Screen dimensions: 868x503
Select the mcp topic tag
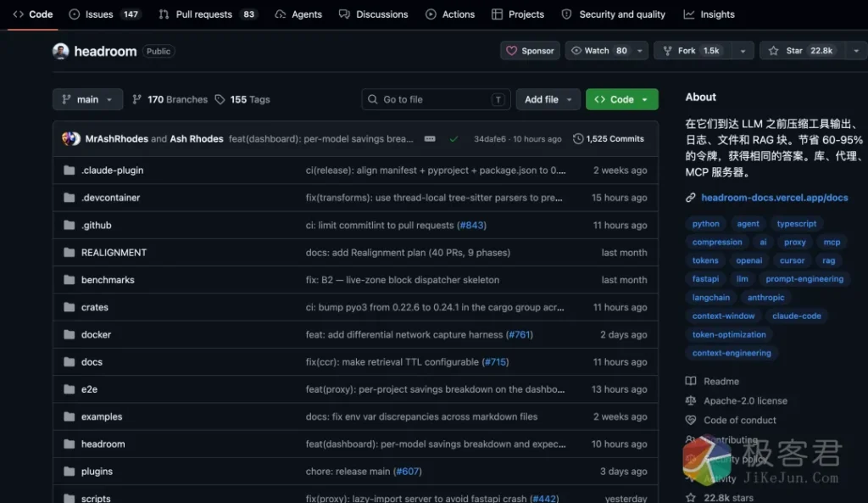(832, 242)
